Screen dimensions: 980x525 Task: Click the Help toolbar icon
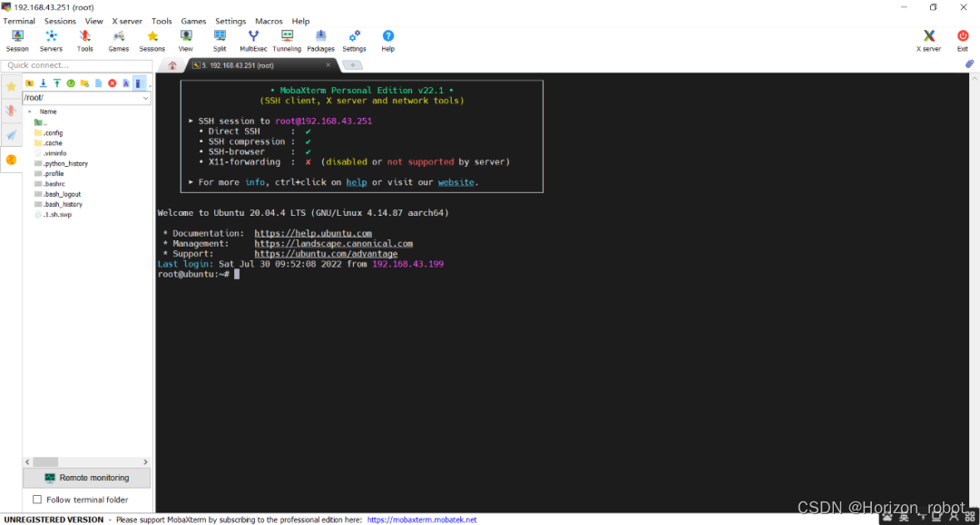tap(388, 41)
